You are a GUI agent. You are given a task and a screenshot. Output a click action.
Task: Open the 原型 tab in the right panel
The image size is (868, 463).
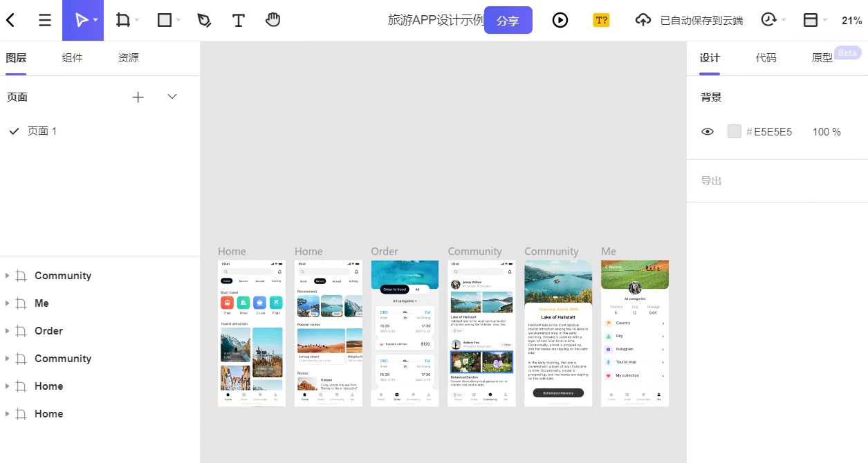822,58
